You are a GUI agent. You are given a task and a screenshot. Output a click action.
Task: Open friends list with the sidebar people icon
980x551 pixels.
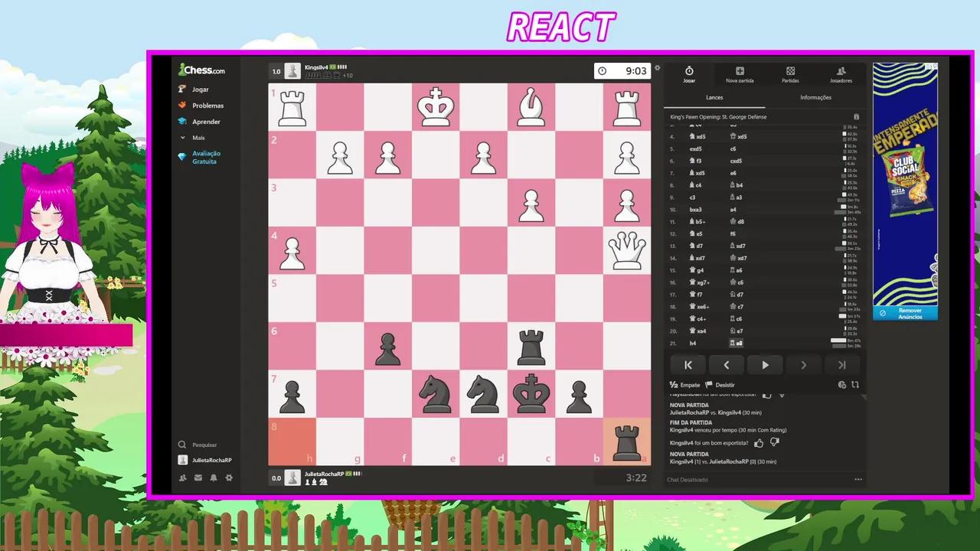182,478
